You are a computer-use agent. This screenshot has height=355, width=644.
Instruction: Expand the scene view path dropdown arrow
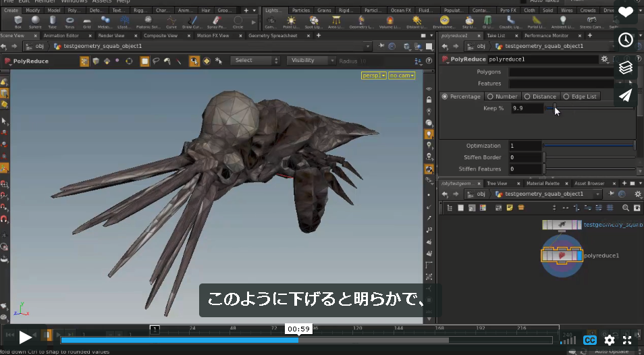368,47
